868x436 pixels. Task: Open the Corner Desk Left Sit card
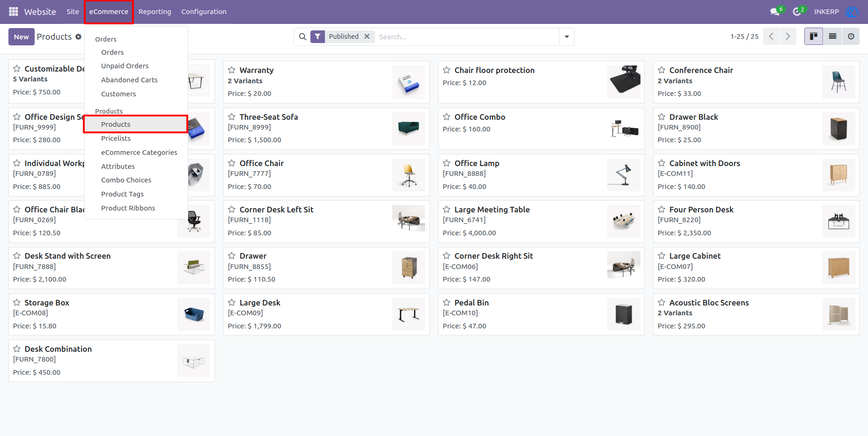click(326, 221)
